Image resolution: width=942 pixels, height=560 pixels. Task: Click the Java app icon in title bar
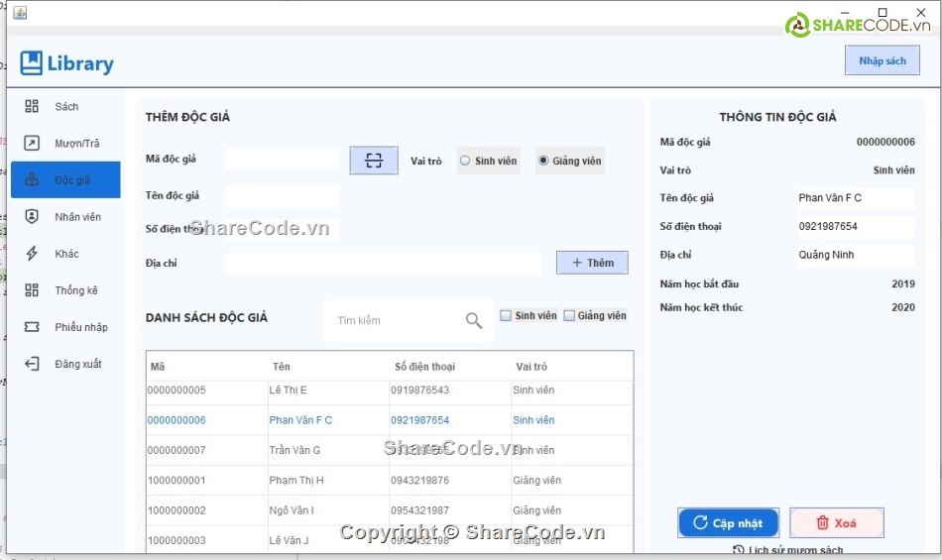pyautogui.click(x=20, y=13)
